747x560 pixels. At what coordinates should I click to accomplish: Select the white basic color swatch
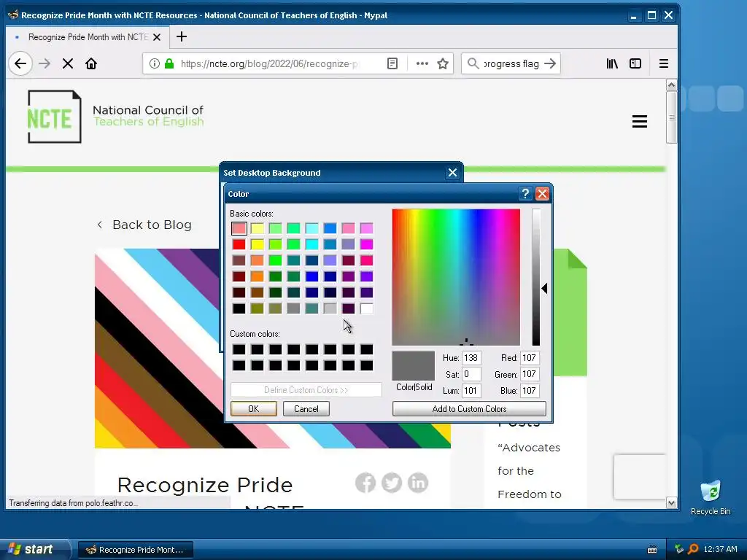(x=366, y=308)
